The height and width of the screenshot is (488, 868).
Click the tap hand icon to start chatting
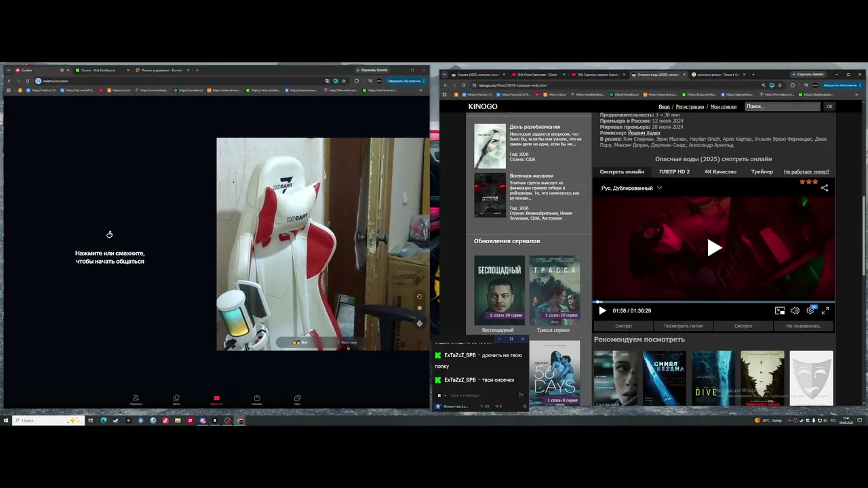(109, 235)
